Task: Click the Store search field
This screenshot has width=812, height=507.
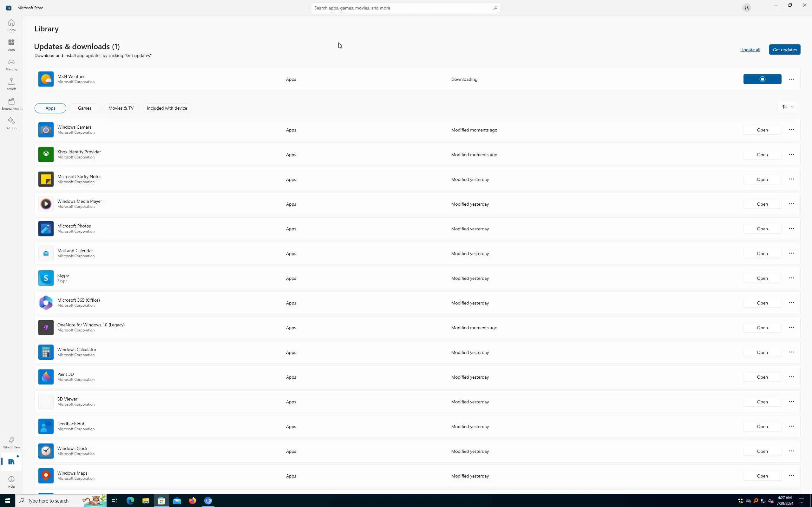Action: pos(402,8)
